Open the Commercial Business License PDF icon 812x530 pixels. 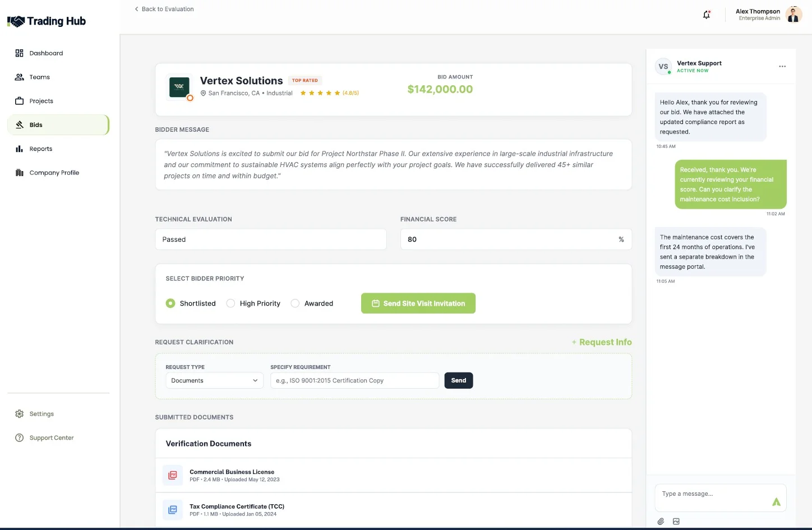[x=173, y=475]
